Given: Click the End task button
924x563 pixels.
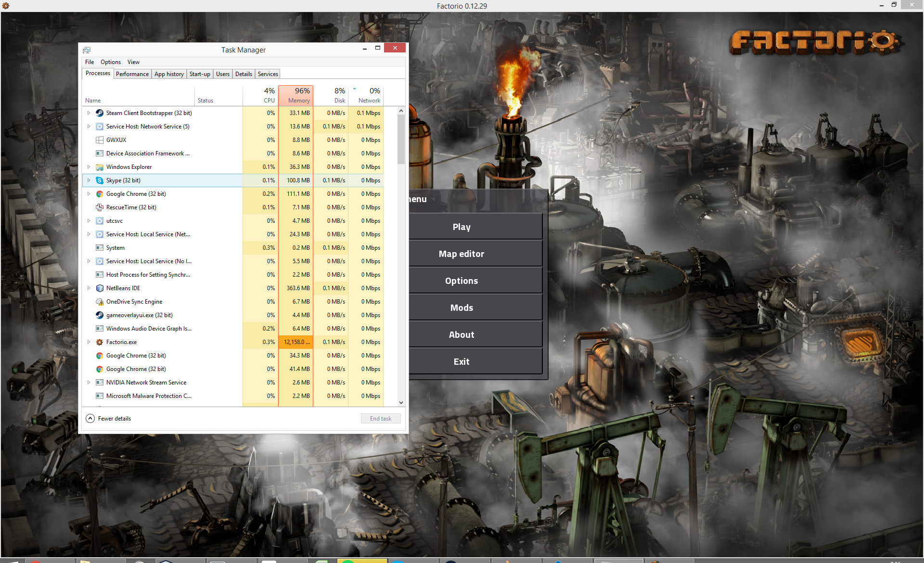Looking at the screenshot, I should (381, 419).
